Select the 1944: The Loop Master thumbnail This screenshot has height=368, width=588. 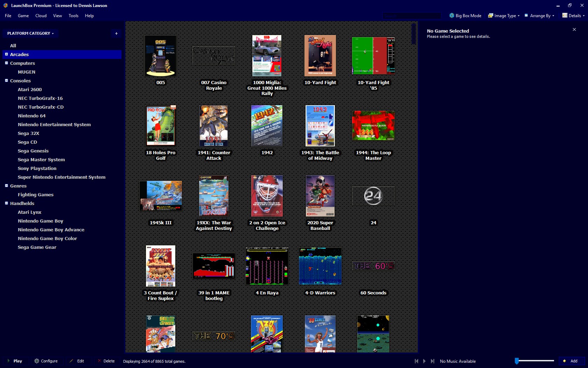tap(373, 126)
